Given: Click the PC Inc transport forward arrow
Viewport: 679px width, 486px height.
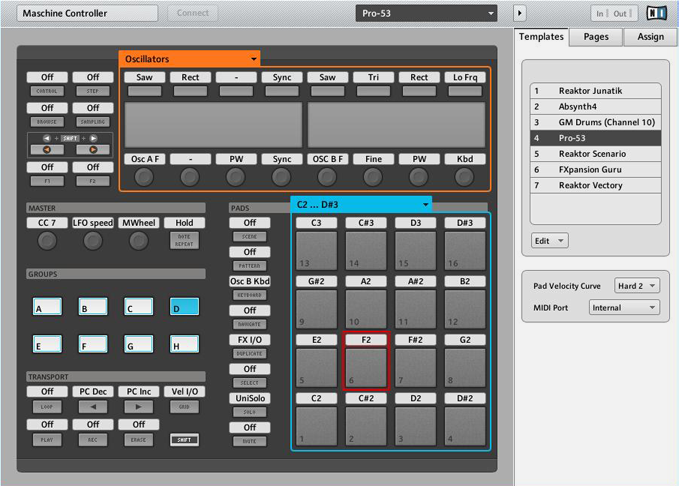Looking at the screenshot, I should pyautogui.click(x=138, y=408).
